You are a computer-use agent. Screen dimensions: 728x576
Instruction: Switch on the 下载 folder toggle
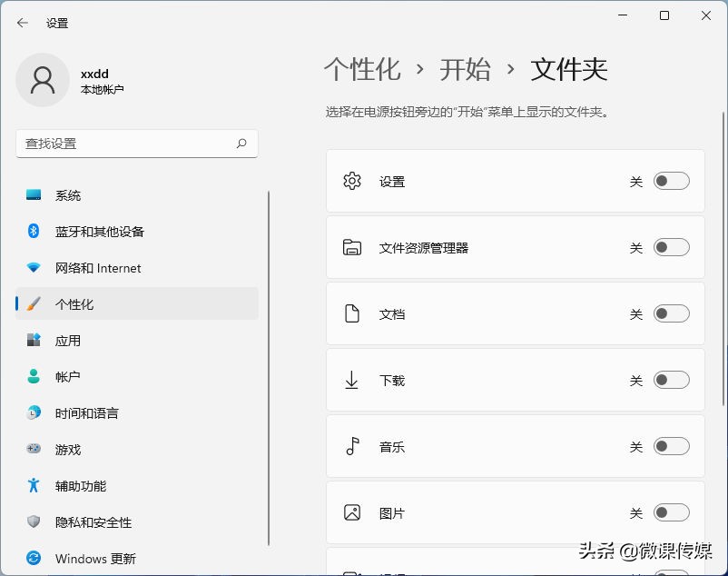point(672,380)
